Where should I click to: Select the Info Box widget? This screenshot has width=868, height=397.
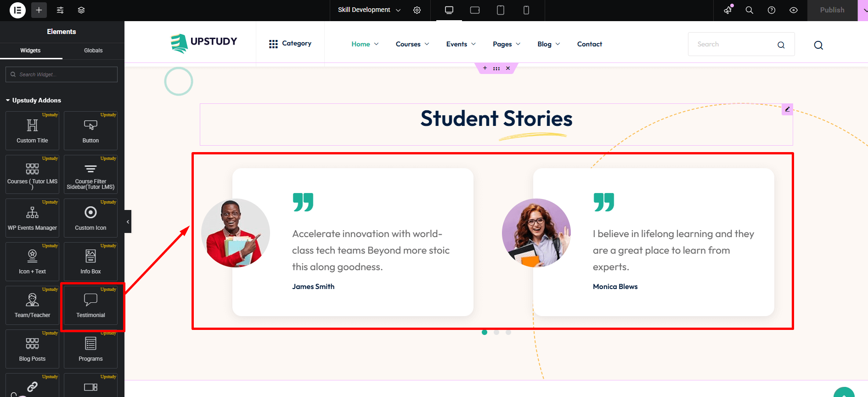click(90, 261)
